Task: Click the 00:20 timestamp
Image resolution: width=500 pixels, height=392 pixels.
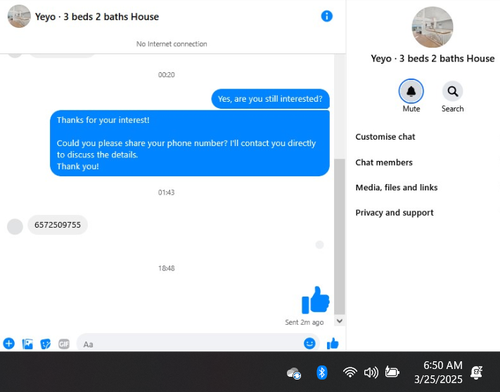Action: [x=166, y=75]
